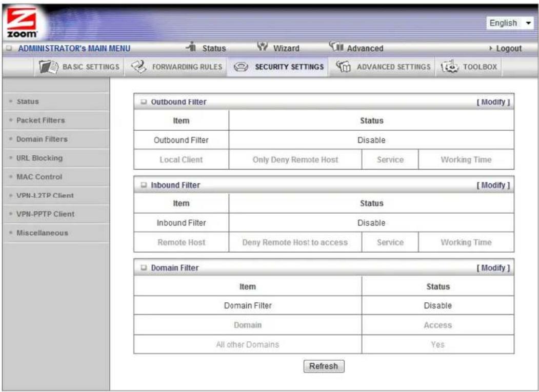Click the Domain Filter section header icon
539x392 pixels.
[x=144, y=268]
